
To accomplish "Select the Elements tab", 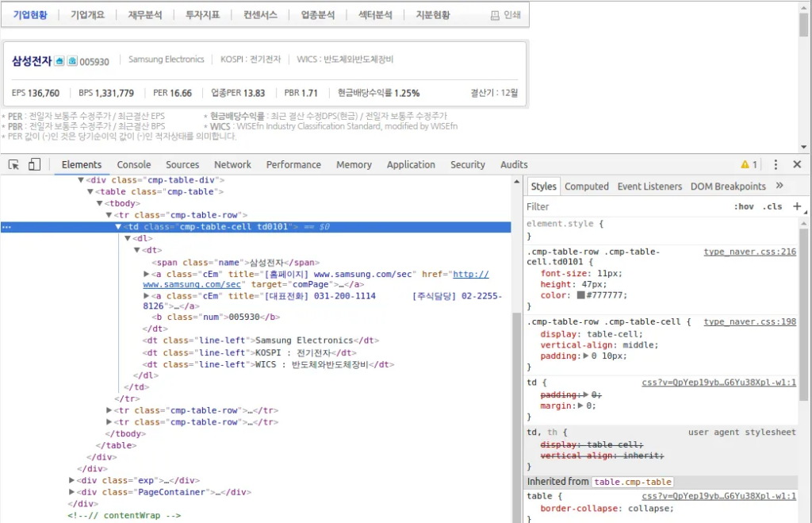I will tap(82, 165).
